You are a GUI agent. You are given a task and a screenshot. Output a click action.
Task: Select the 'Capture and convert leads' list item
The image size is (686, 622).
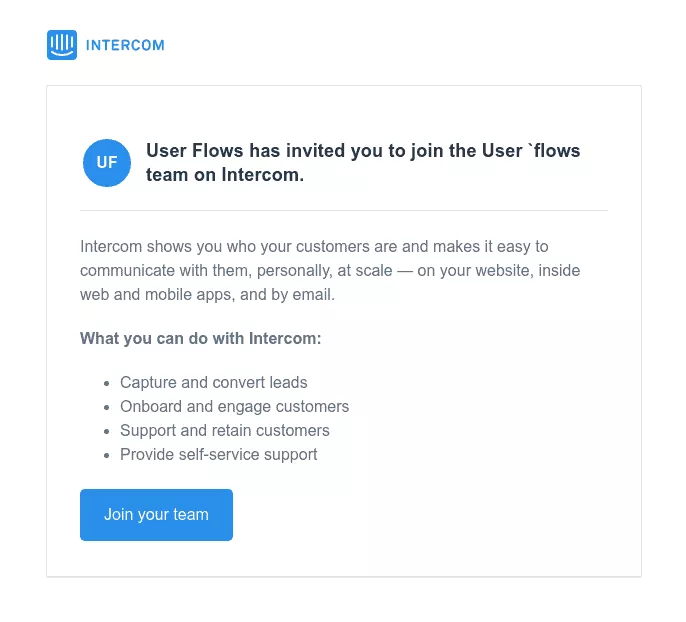point(214,382)
